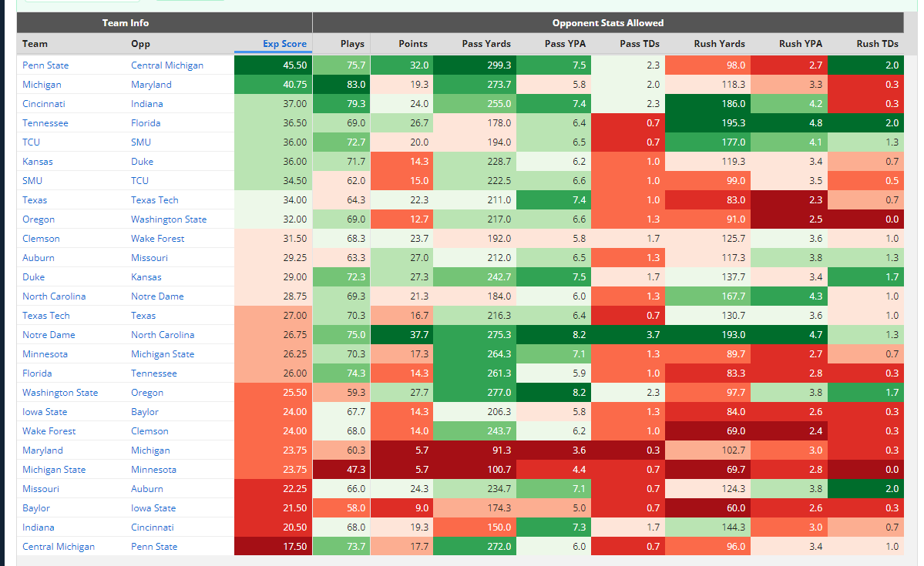
Task: Open opponent link Central Michigan in Penn State row
Action: [x=167, y=65]
